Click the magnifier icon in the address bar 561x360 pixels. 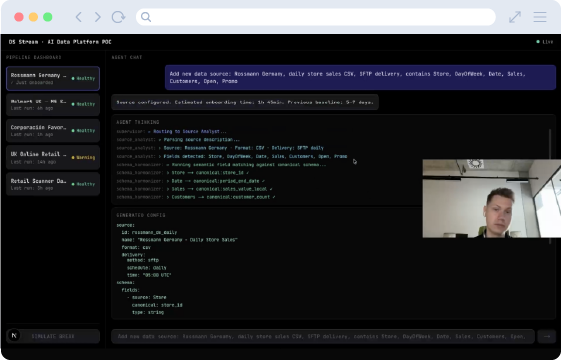coord(146,17)
